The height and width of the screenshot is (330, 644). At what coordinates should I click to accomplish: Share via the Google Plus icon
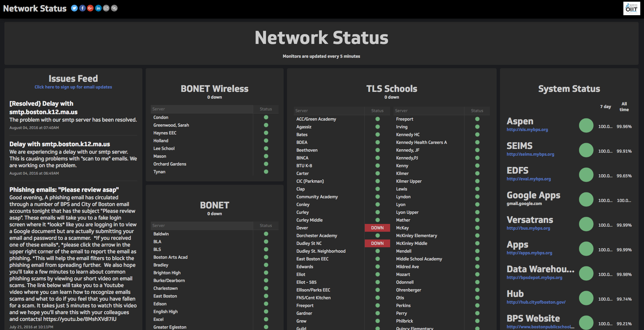tap(90, 8)
